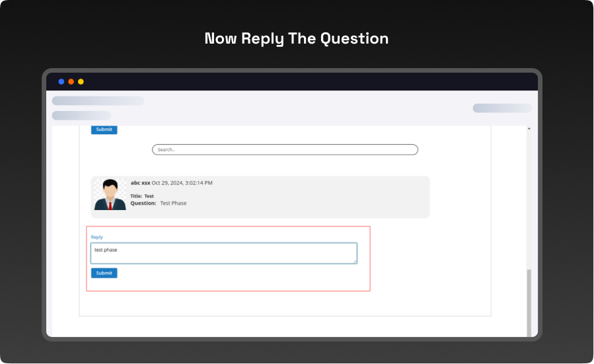Click the 'Title: Test' line
594x364 pixels.
142,196
